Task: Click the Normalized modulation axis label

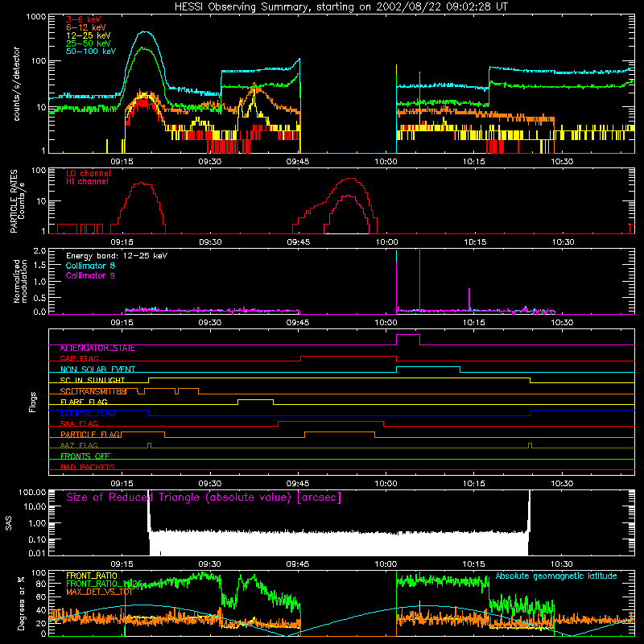Action: [20, 281]
